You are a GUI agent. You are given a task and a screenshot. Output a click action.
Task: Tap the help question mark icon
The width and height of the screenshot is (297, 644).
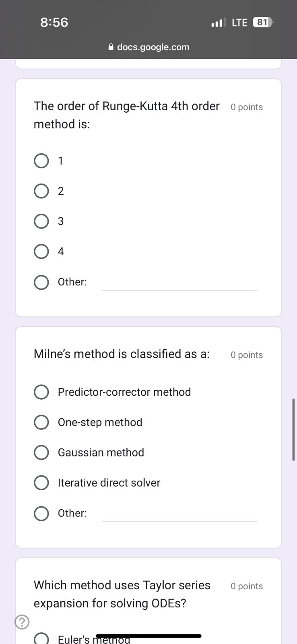[x=22, y=622]
